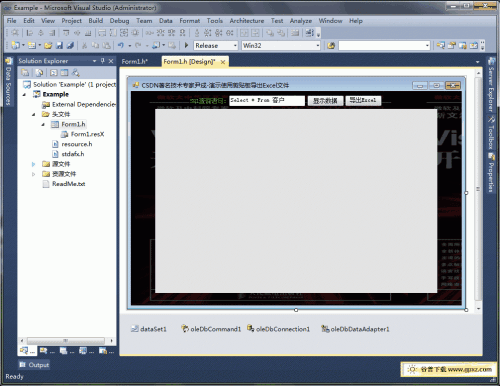Image resolution: width=500 pixels, height=386 pixels.
Task: Click the Make Same Width icon
Action: [x=102, y=33]
